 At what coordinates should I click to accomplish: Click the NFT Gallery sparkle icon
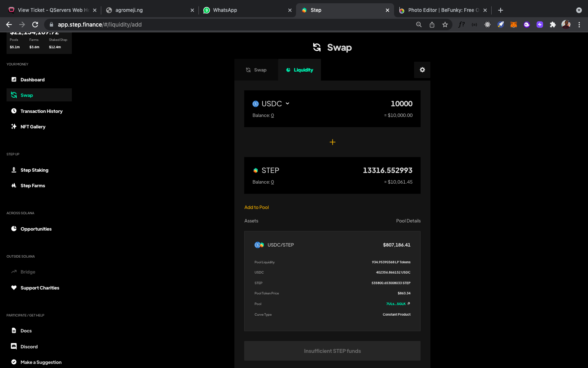point(14,126)
